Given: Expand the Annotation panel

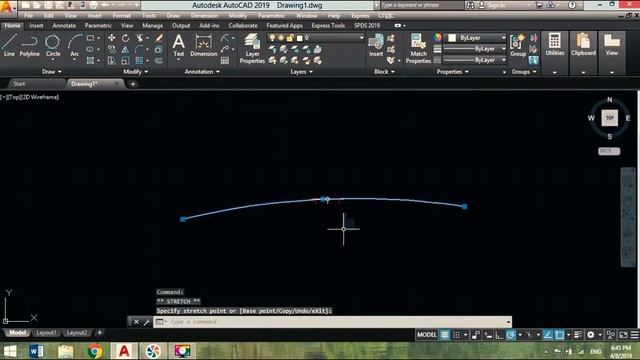Looking at the screenshot, I should 202,71.
